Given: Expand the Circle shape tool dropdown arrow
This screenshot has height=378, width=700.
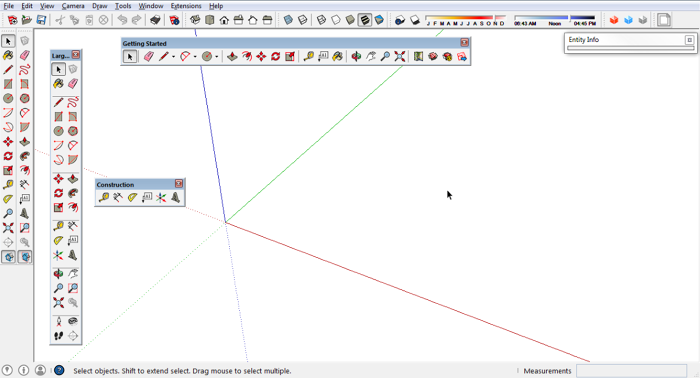Looking at the screenshot, I should (x=217, y=57).
